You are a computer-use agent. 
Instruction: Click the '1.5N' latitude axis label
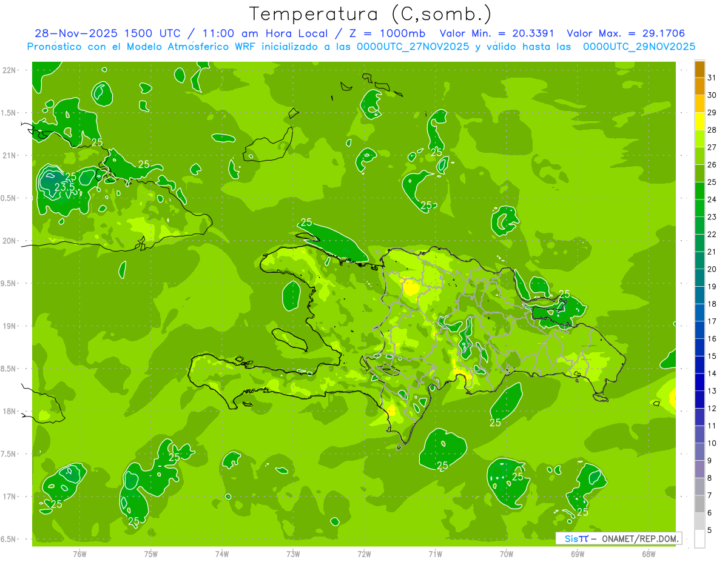click(8, 113)
